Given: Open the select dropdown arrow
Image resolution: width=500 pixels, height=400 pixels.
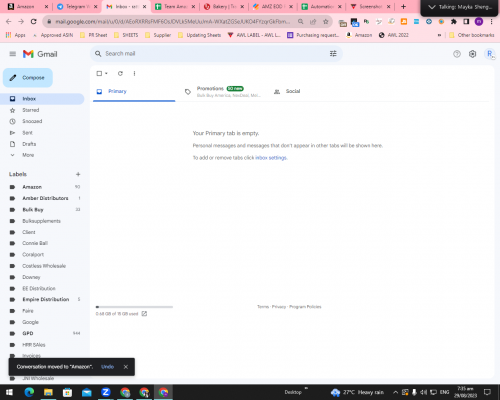Looking at the screenshot, I should click(x=106, y=73).
